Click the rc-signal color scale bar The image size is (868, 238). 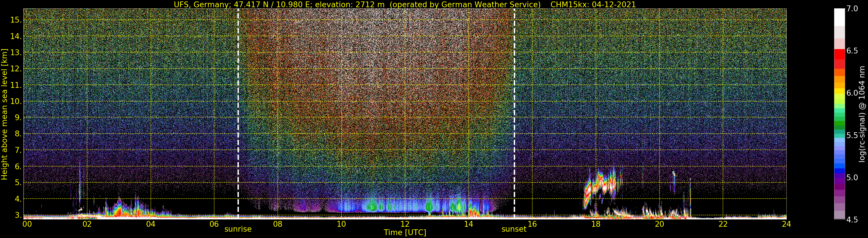pos(839,114)
